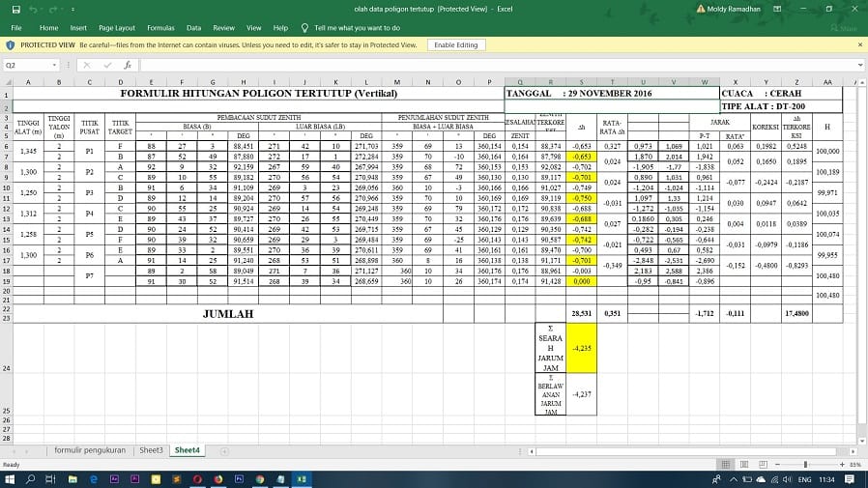Click vertical scrollbar down arrow
This screenshot has height=488, width=868.
tap(861, 441)
